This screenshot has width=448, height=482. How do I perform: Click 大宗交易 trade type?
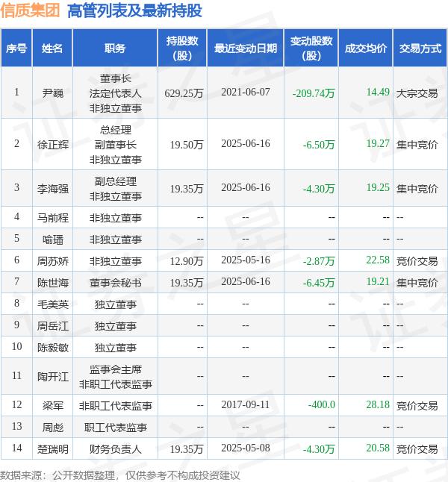click(x=417, y=93)
